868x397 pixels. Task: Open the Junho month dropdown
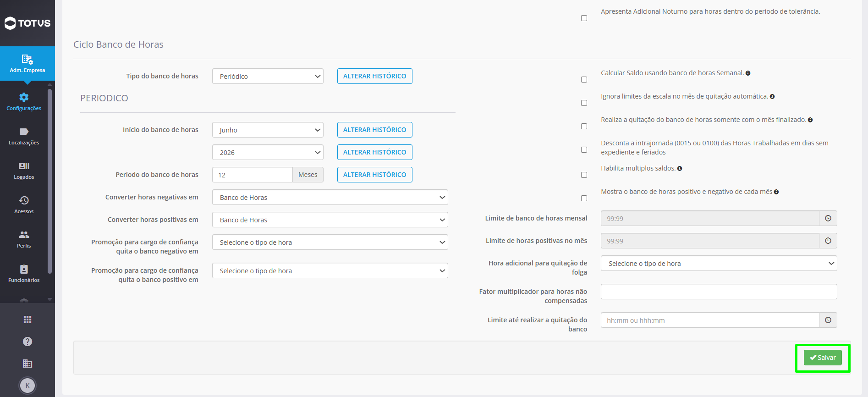(x=268, y=130)
